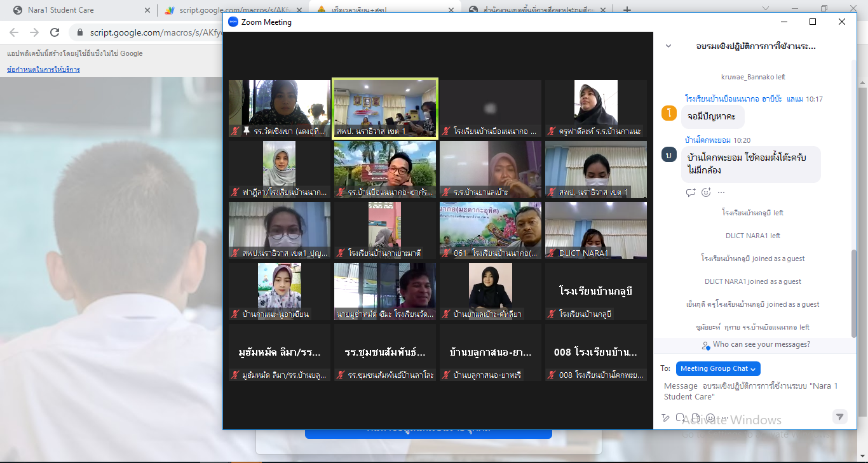
Task: Click the chevron at the top of the chat panel
Action: tap(668, 46)
